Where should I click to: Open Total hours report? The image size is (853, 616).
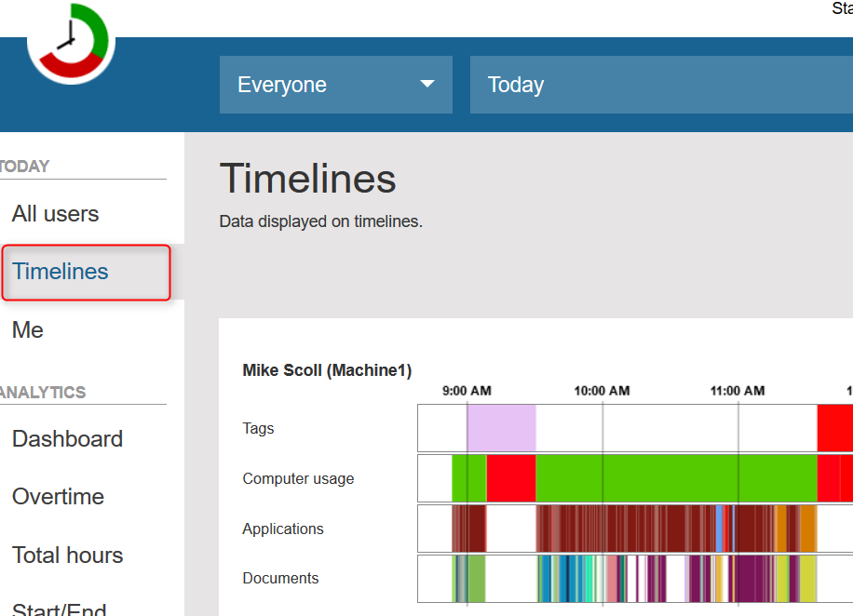click(67, 556)
